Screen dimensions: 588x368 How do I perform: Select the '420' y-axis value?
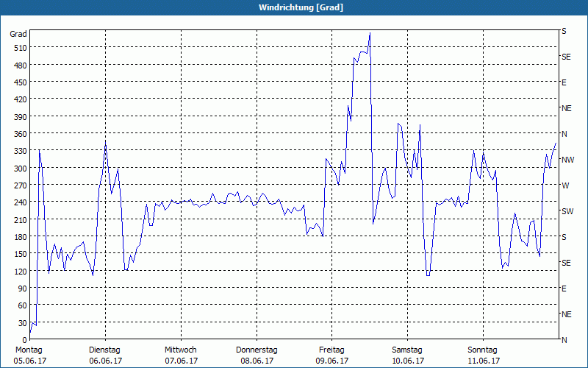pyautogui.click(x=21, y=100)
